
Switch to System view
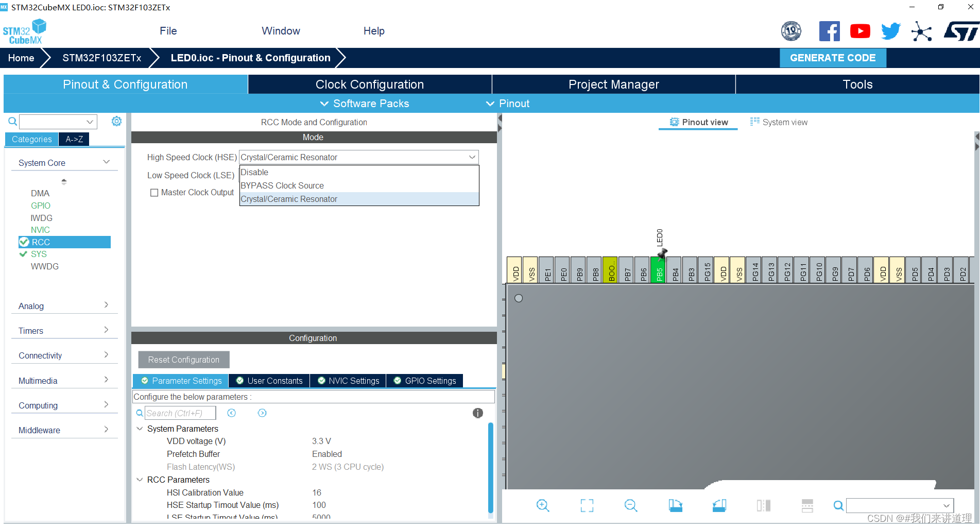(779, 122)
